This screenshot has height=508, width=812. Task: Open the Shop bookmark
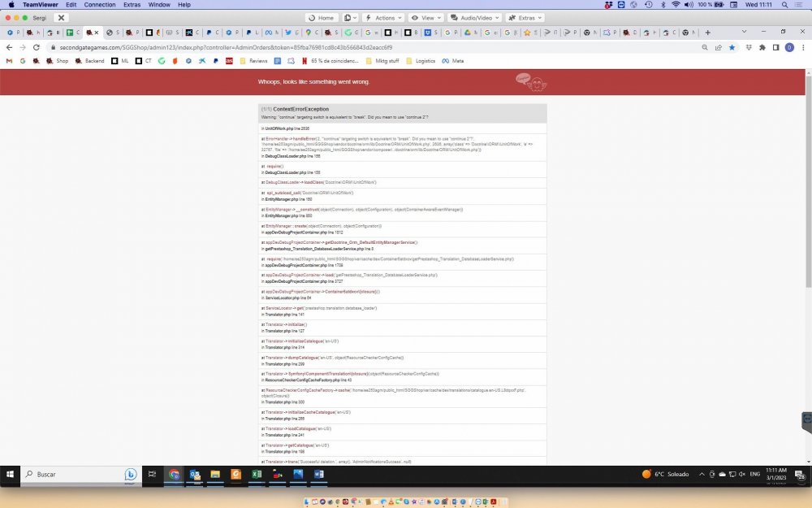[x=63, y=61]
